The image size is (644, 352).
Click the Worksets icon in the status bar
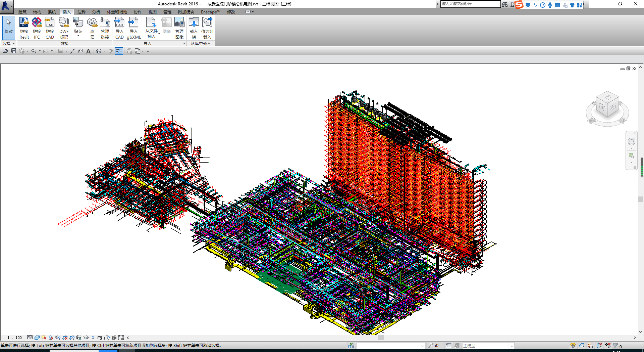pyautogui.click(x=351, y=346)
